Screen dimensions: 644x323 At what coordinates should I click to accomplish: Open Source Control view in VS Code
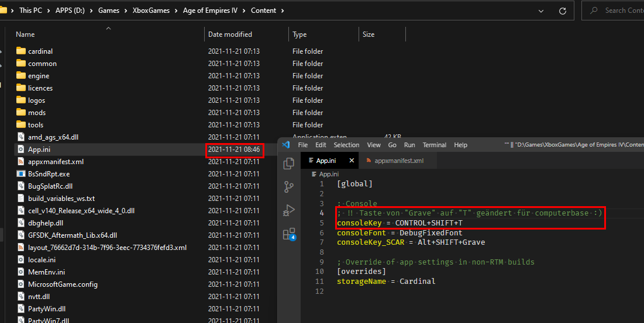(289, 187)
